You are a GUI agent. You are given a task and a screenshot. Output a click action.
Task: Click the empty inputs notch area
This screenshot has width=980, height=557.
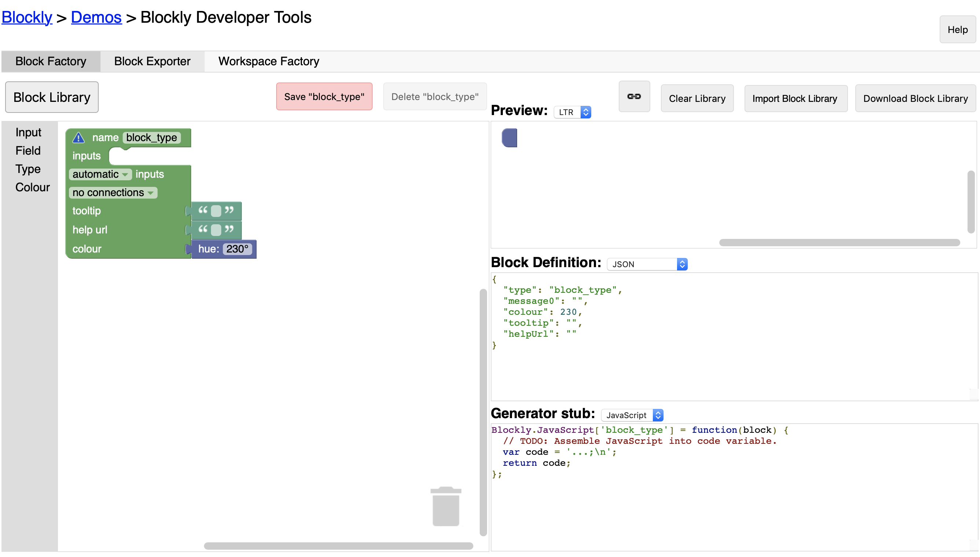[149, 156]
